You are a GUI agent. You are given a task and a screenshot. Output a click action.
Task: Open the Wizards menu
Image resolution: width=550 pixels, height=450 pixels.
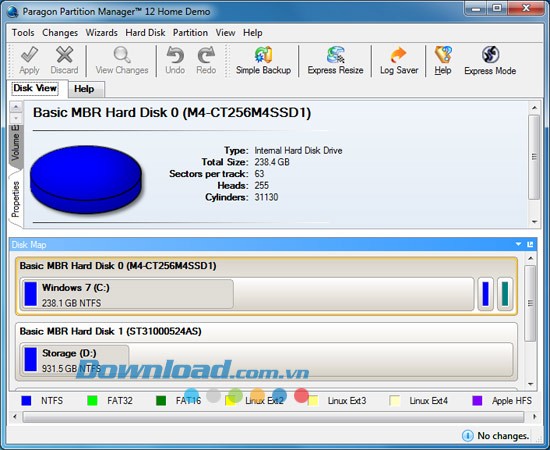coord(102,33)
